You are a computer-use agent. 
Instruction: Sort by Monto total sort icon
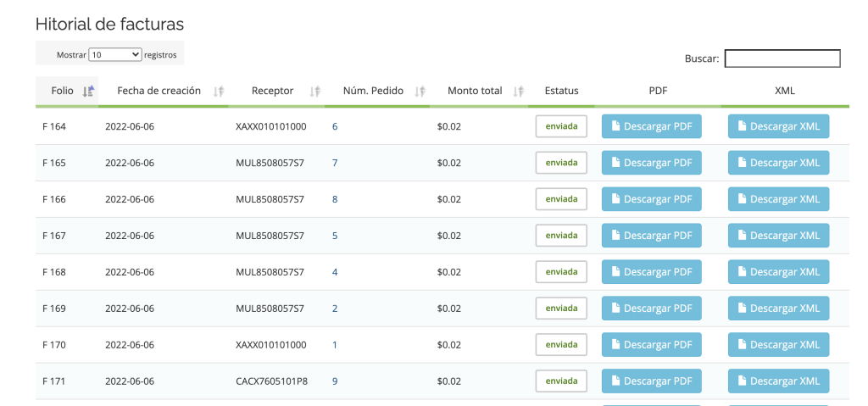click(x=519, y=92)
